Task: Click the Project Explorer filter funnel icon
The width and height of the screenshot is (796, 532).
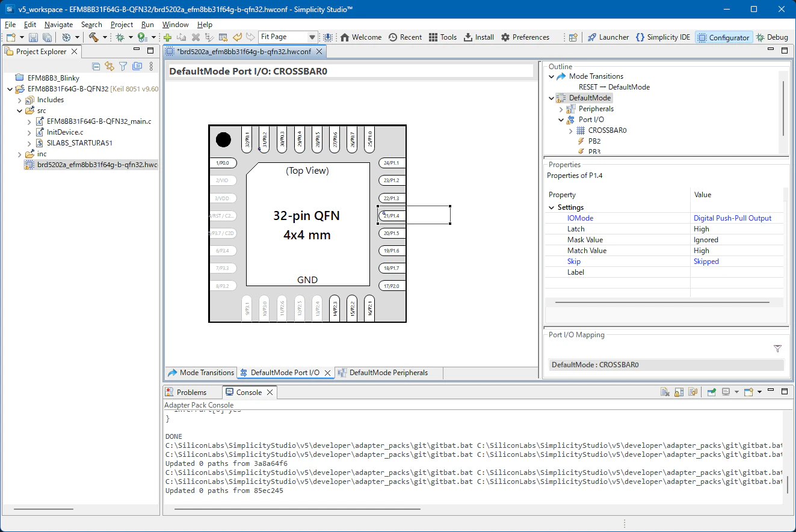Action: click(x=123, y=66)
